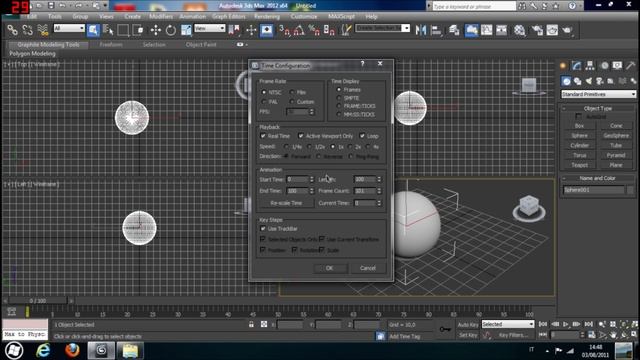Open the Group menu
Screen dimensions: 640x360
pyautogui.click(x=80, y=17)
